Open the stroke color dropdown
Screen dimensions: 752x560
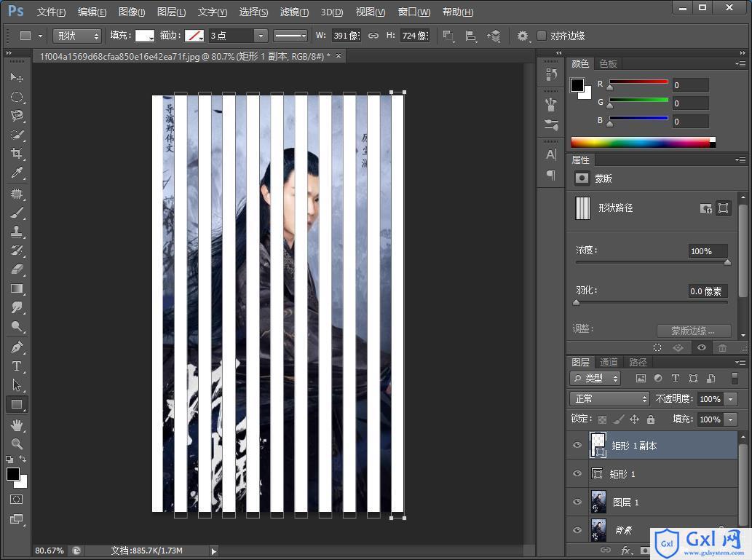pyautogui.click(x=194, y=36)
